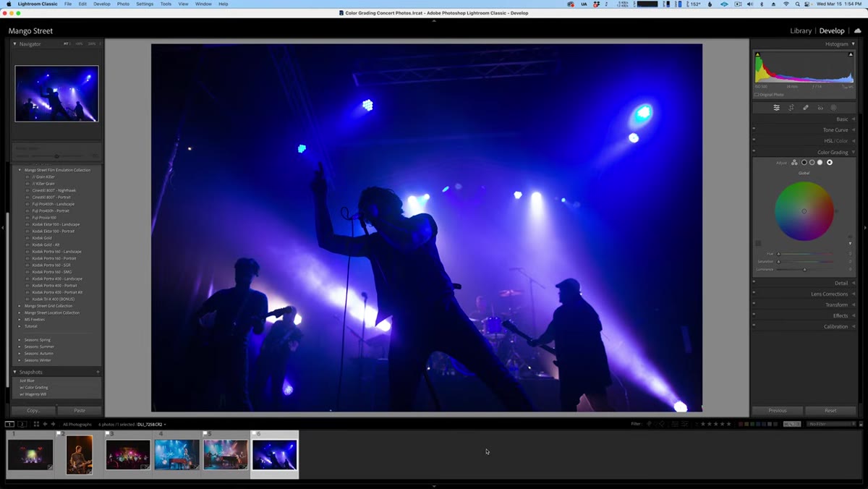The height and width of the screenshot is (489, 868).
Task: Select Global color grading wheel
Action: coord(830,163)
